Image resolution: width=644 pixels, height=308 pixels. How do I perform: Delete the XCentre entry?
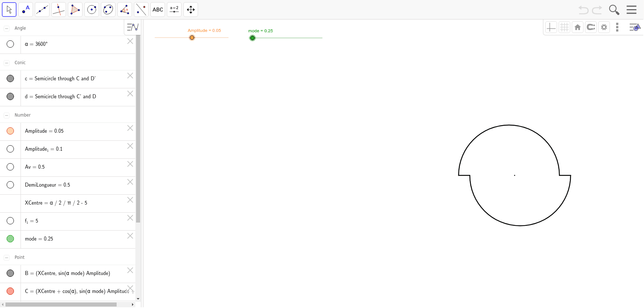tap(130, 200)
